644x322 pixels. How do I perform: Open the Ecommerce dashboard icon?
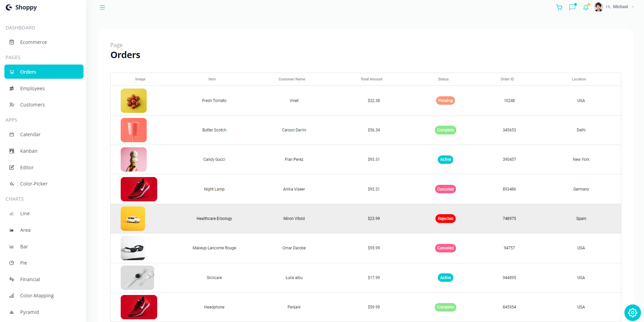[12, 42]
